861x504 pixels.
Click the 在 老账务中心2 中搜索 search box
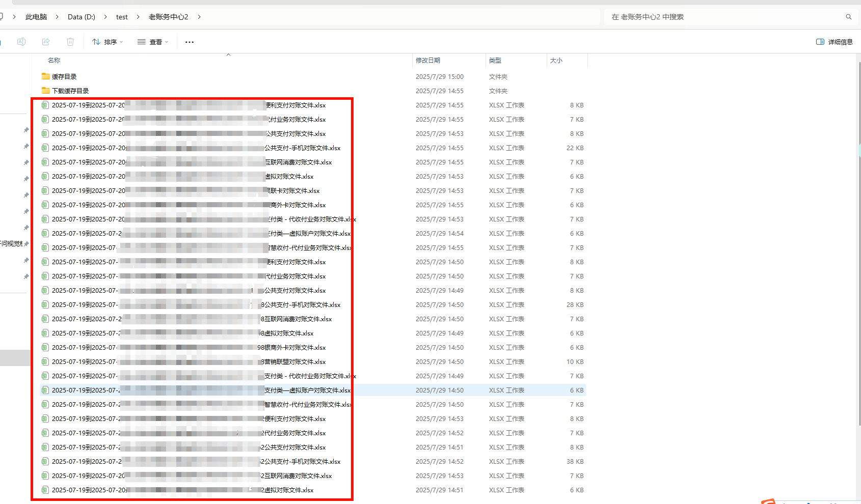723,17
